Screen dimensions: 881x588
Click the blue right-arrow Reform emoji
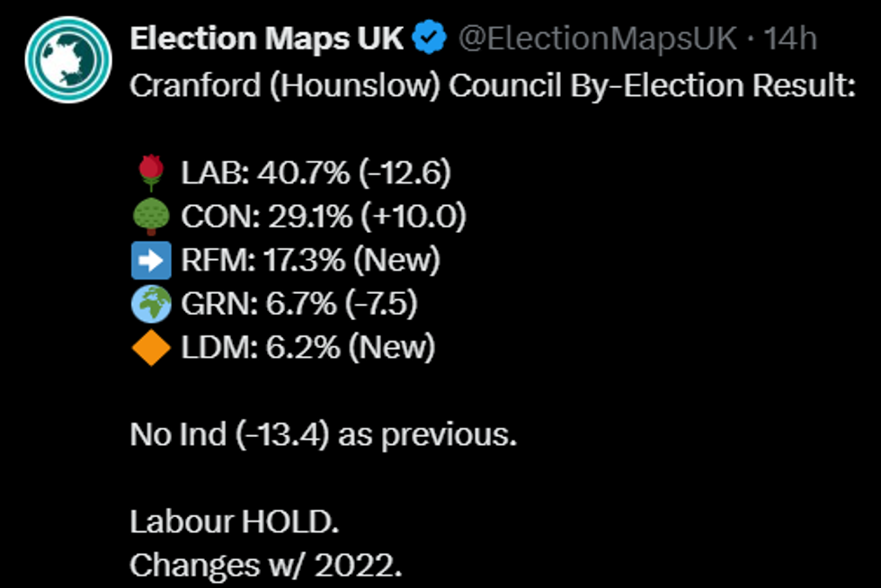click(150, 260)
